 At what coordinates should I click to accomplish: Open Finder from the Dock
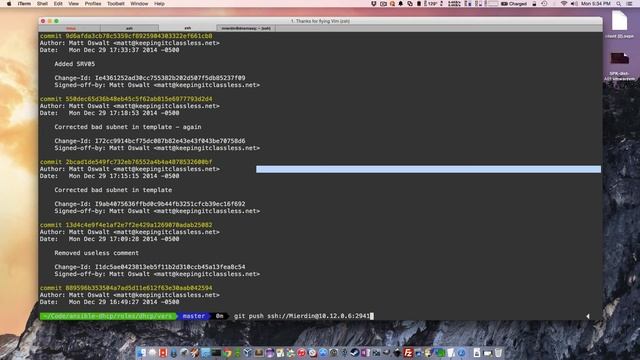[x=142, y=353]
